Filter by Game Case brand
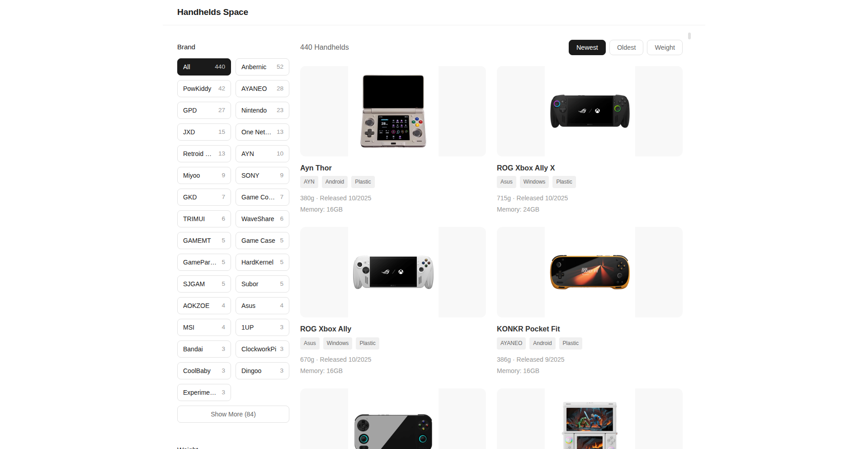 262,241
